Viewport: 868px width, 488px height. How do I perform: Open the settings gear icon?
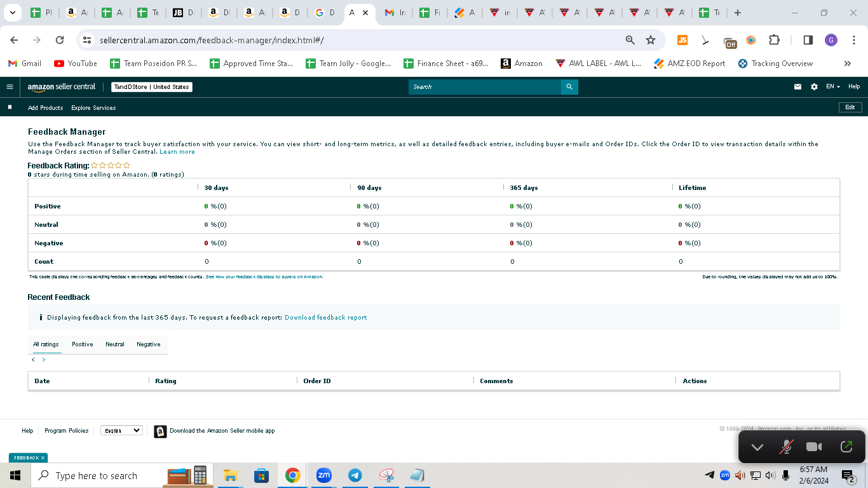(814, 87)
